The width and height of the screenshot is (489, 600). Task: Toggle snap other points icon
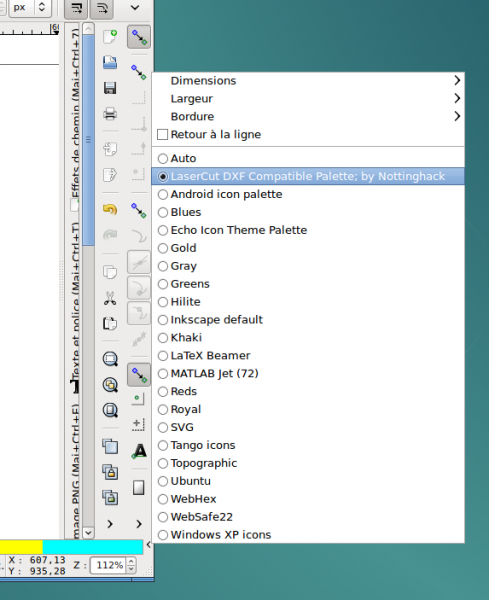click(x=139, y=375)
